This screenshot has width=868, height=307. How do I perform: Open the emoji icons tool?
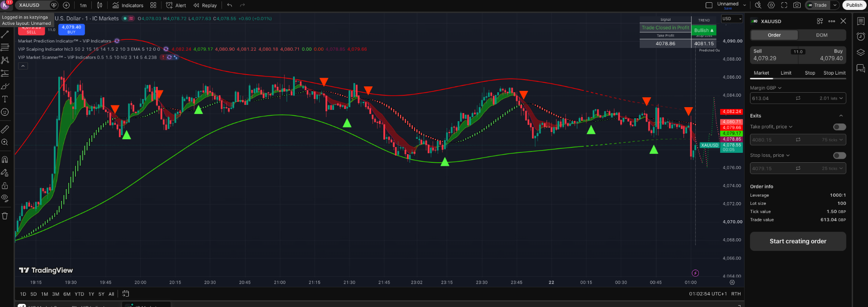coord(5,112)
